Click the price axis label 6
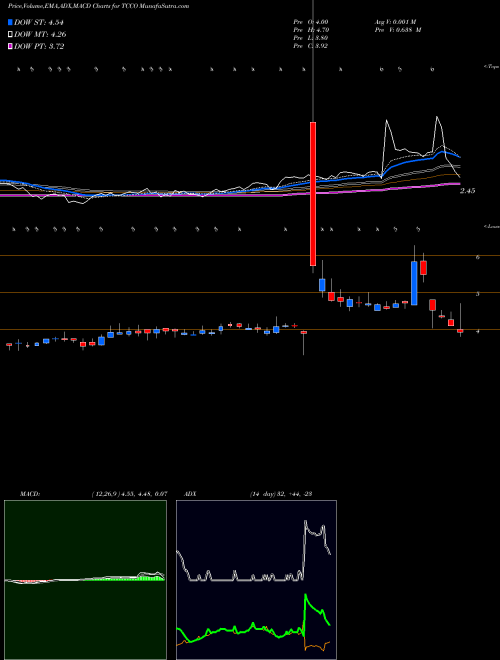 [478, 257]
